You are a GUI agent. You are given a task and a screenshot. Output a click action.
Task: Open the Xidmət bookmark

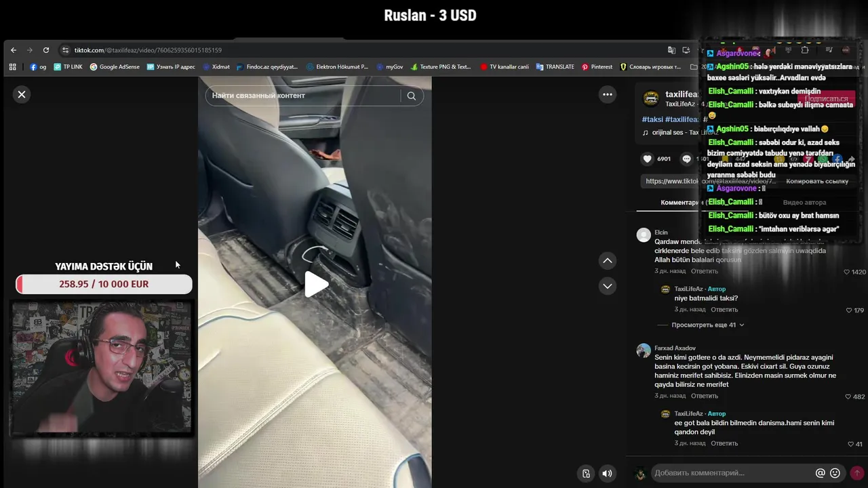[216, 67]
